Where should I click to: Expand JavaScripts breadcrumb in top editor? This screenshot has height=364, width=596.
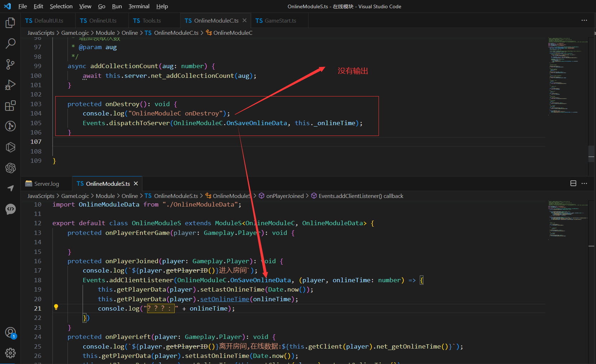41,33
